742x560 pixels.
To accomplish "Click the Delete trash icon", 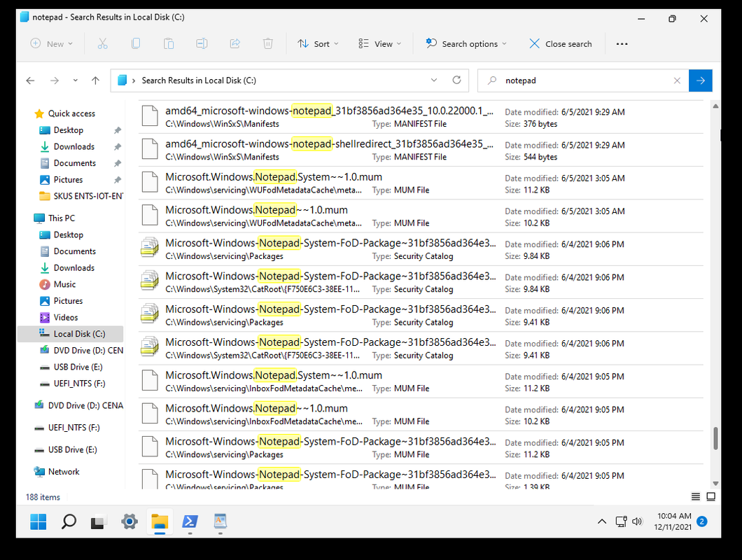I will coord(268,43).
